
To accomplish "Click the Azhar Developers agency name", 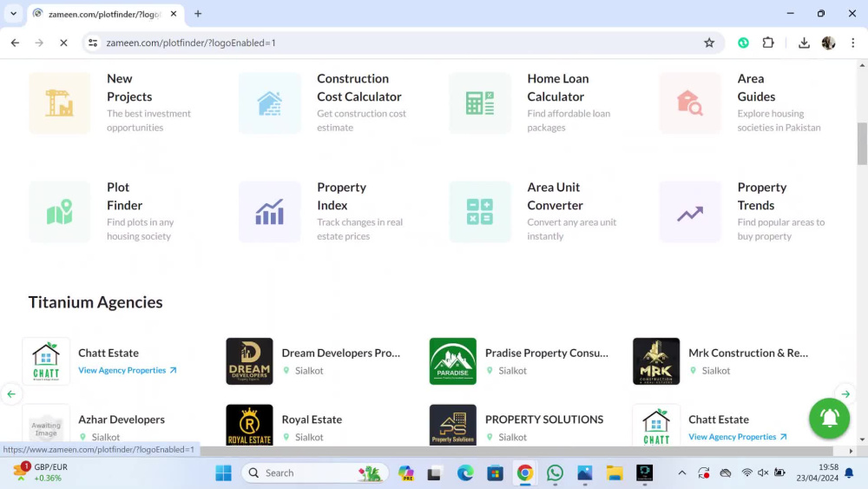I will tap(122, 420).
